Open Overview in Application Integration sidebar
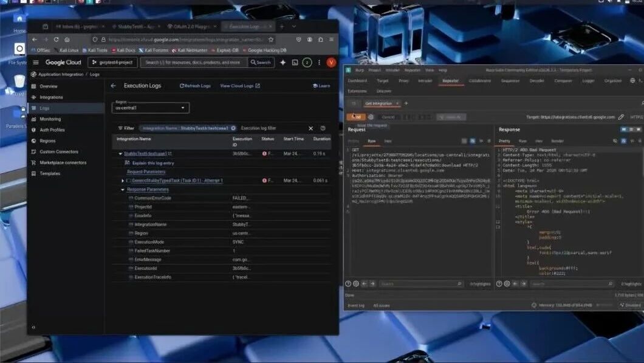 pos(49,86)
